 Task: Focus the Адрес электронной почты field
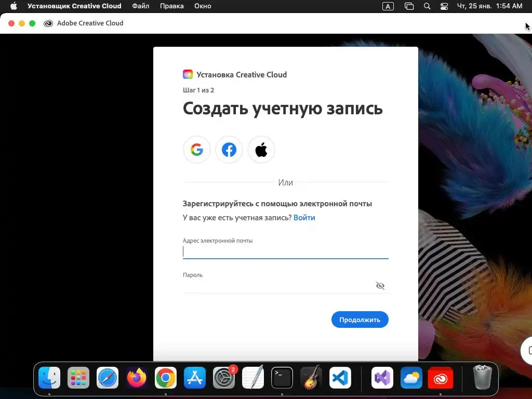click(285, 252)
